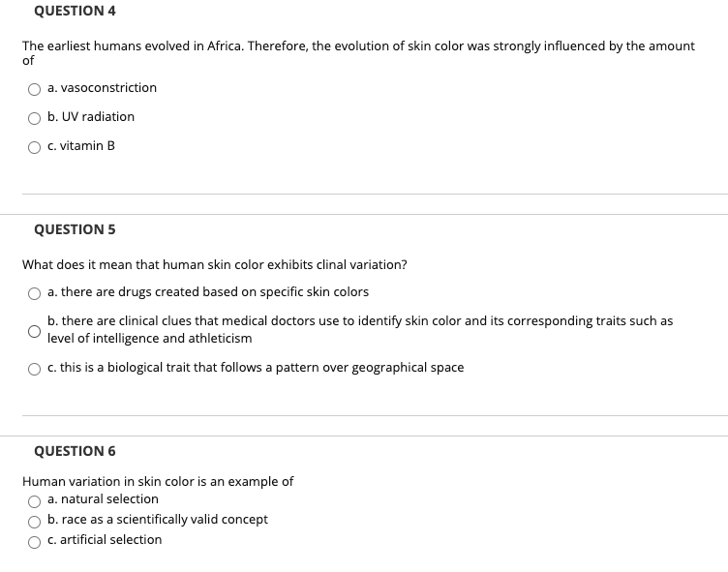The image size is (728, 572).
Task: Click the 'a. natural selection' label text
Action: [103, 499]
